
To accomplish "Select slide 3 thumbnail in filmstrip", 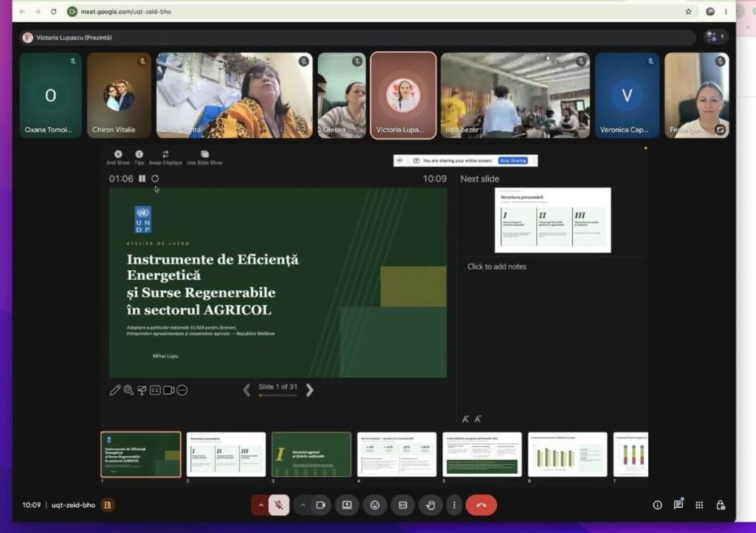I will pos(312,455).
